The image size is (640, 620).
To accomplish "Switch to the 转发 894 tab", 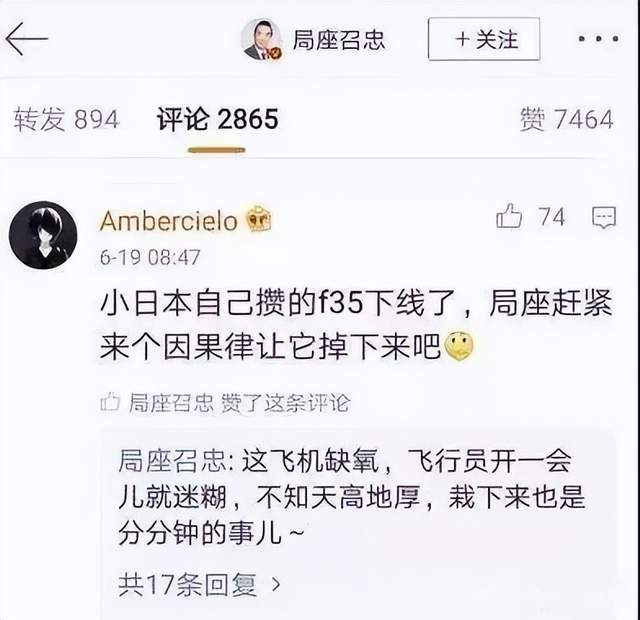I will point(66,120).
